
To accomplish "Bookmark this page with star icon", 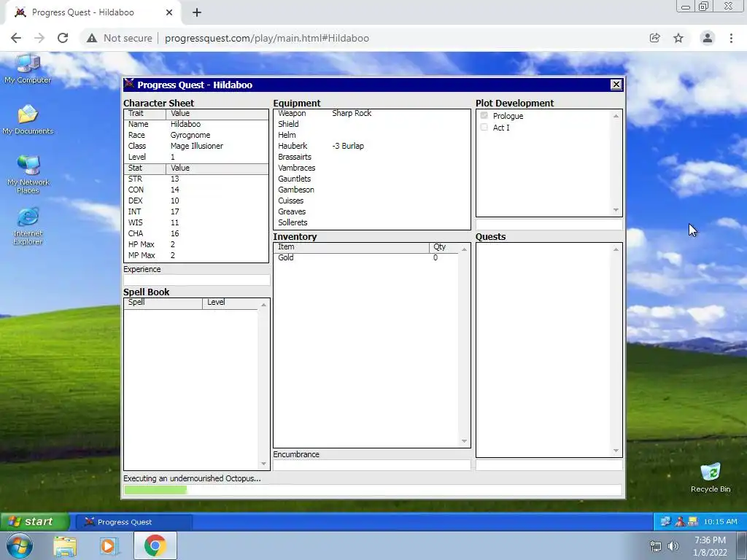I will pos(678,38).
